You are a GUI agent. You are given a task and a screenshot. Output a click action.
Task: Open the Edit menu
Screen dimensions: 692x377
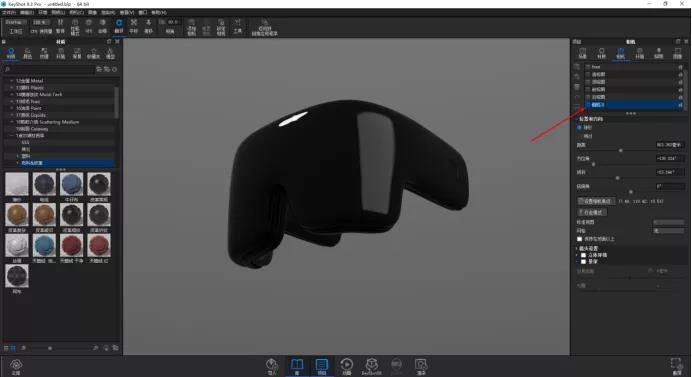[x=26, y=12]
